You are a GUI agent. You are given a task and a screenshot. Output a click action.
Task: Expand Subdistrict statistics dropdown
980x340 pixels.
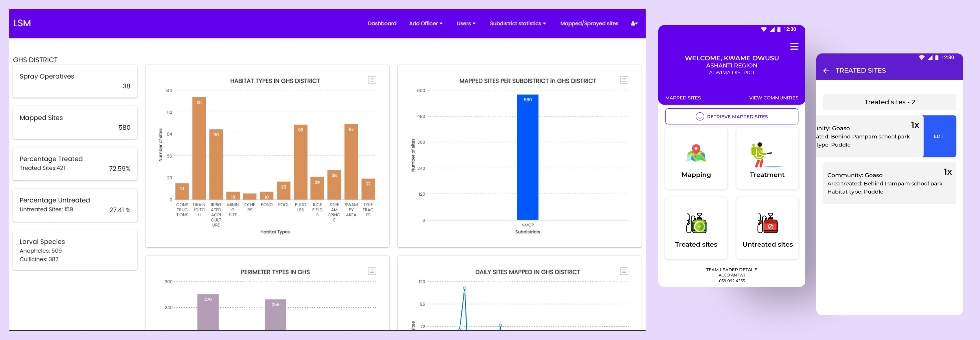tap(517, 24)
